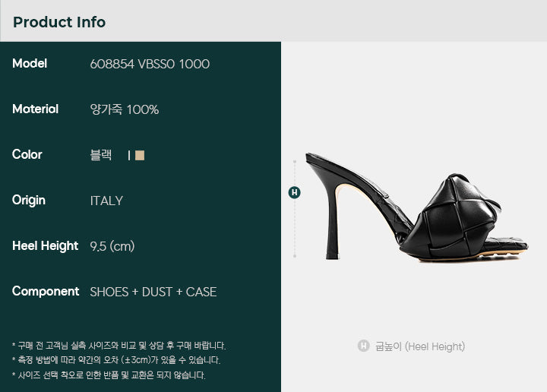Click the Model label
The width and height of the screenshot is (547, 392).
point(30,64)
